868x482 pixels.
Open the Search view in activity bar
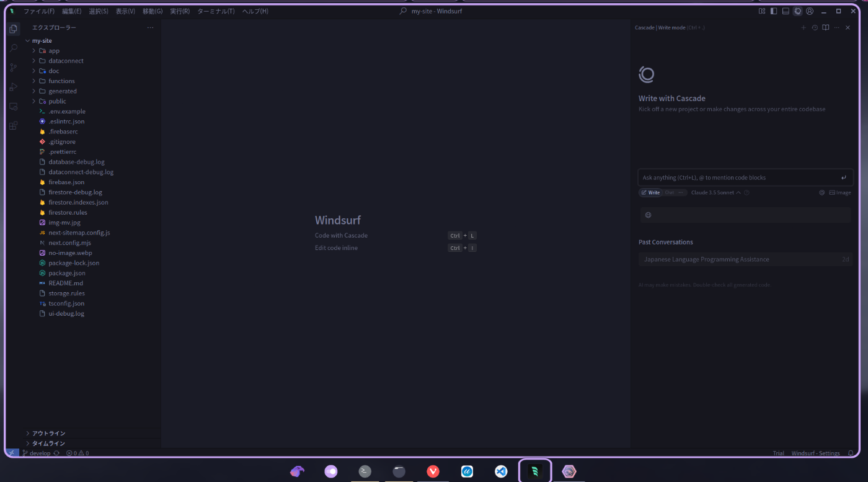pos(13,48)
